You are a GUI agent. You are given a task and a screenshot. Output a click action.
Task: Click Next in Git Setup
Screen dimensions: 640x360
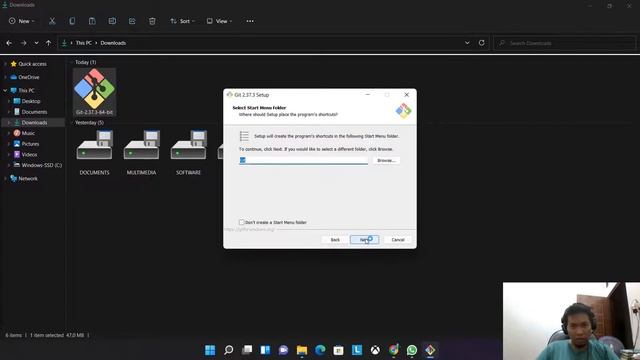click(364, 240)
